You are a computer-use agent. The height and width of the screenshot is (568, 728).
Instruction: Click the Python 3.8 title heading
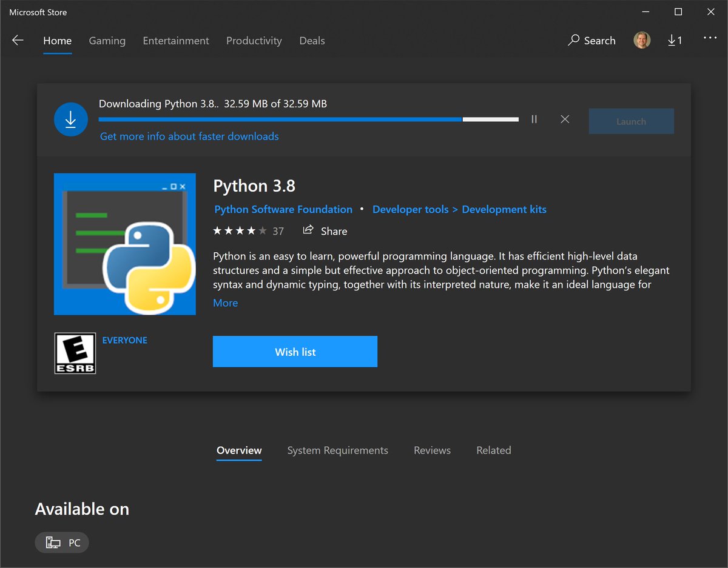point(254,185)
